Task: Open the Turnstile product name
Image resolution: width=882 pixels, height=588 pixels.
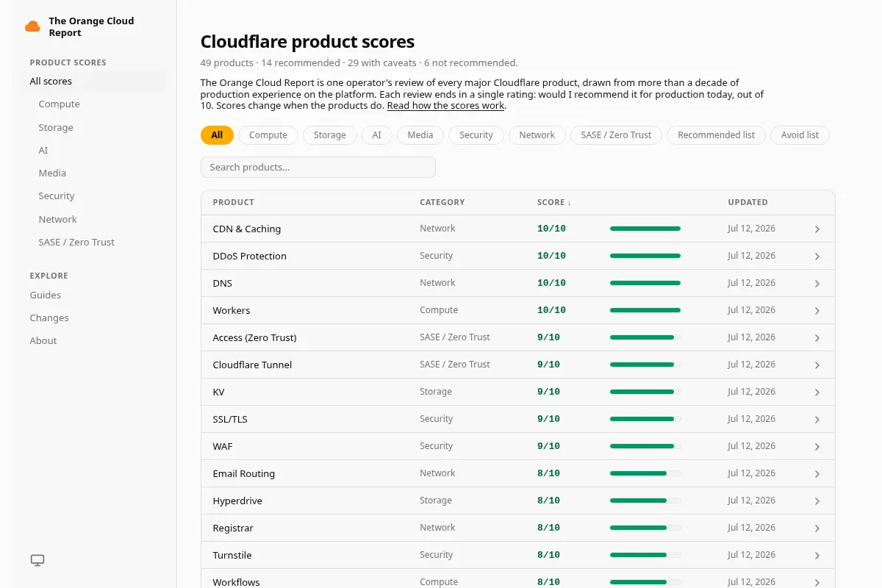Action: coord(232,555)
